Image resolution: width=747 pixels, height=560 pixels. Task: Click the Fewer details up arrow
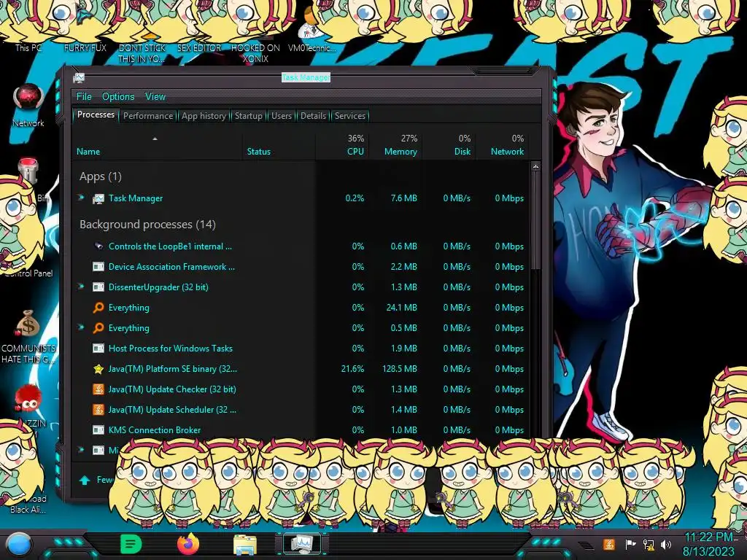click(85, 480)
